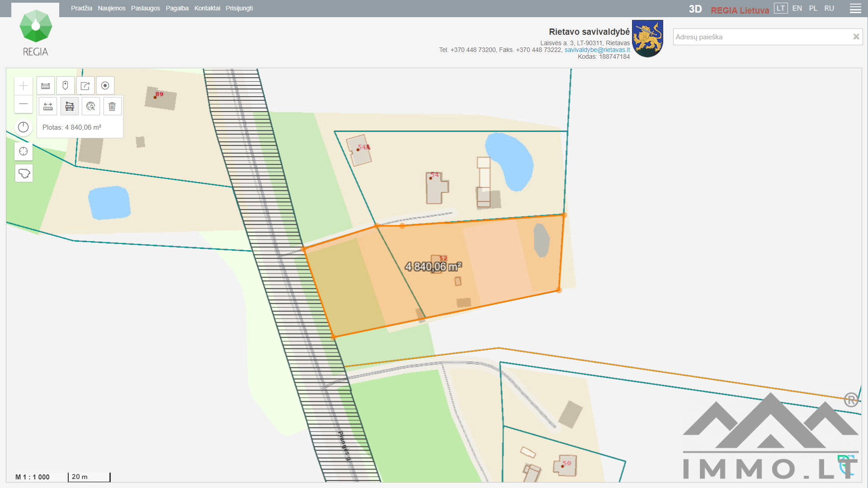The height and width of the screenshot is (488, 868).
Task: Open the Naujienos menu item
Action: tap(112, 8)
